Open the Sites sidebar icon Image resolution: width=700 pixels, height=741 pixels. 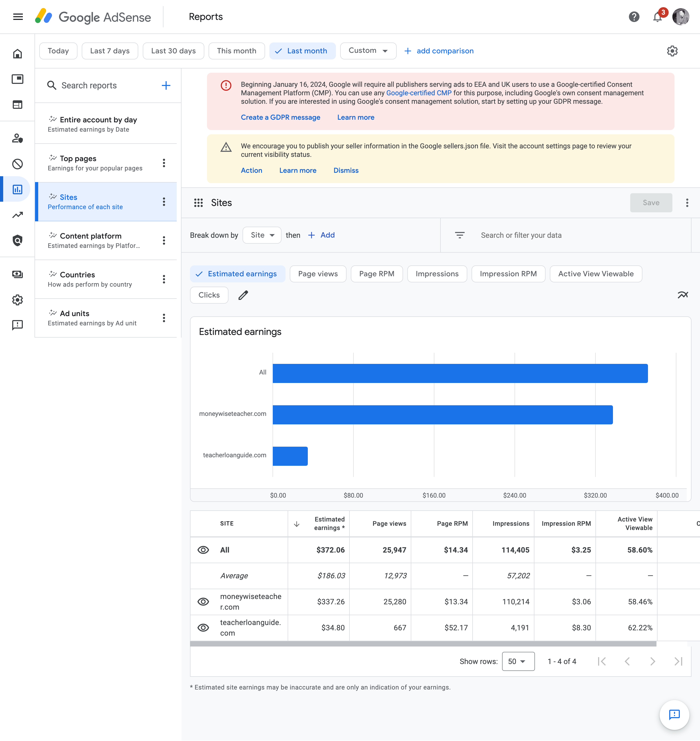18,105
